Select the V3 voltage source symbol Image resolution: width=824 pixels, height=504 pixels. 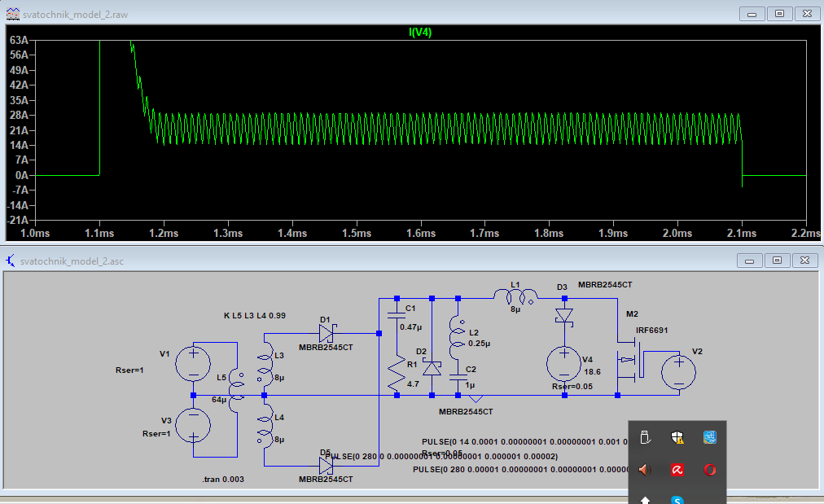(x=194, y=425)
